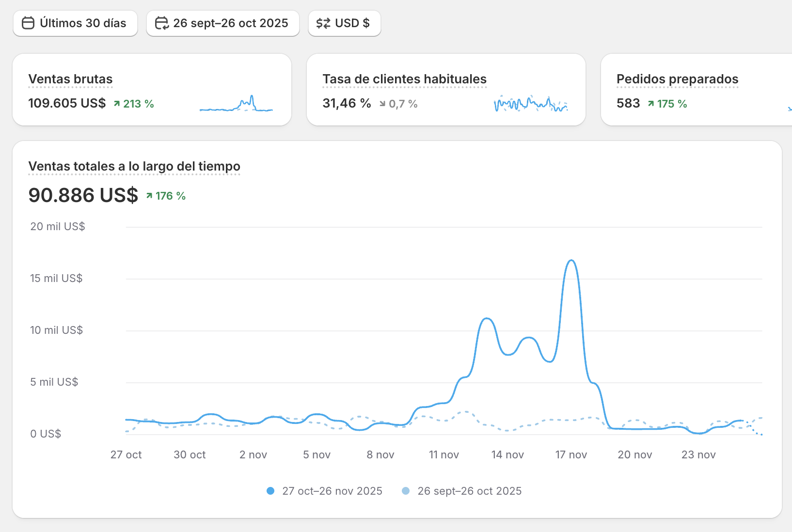
Task: Open the Pedidos preparados card title
Action: coord(678,79)
